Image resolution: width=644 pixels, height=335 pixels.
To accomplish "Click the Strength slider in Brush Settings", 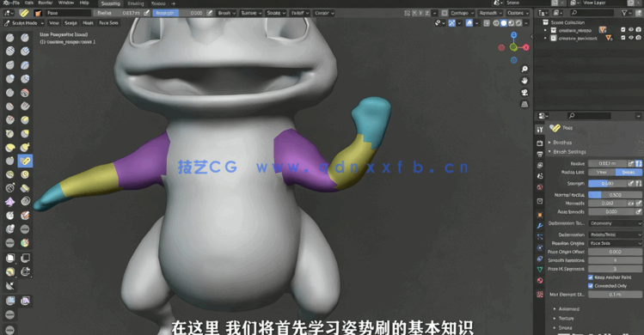I will [607, 184].
